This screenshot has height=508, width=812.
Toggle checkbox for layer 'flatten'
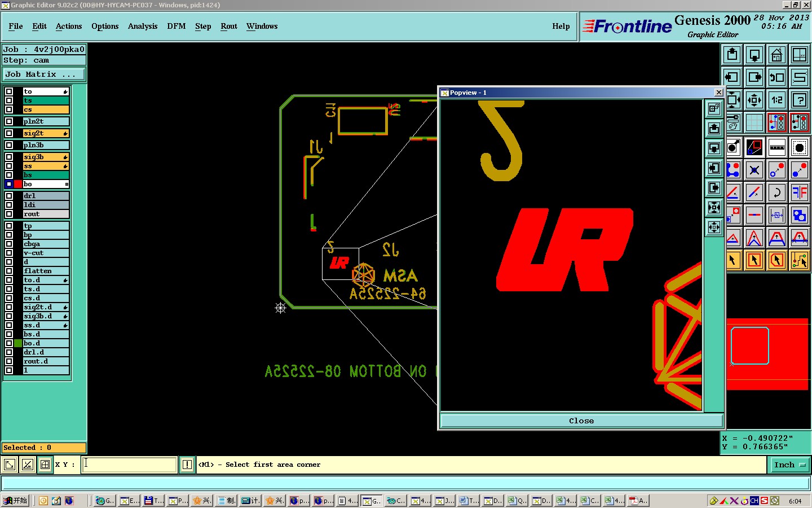point(9,271)
